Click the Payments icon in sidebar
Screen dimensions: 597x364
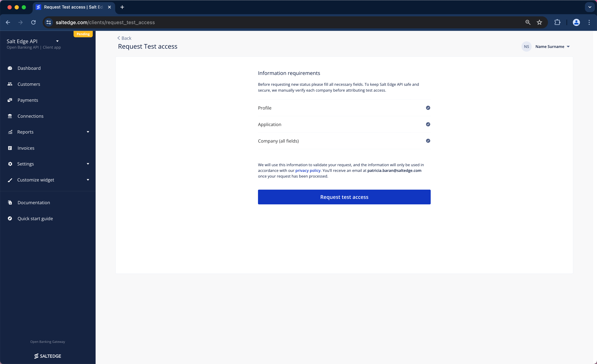10,100
